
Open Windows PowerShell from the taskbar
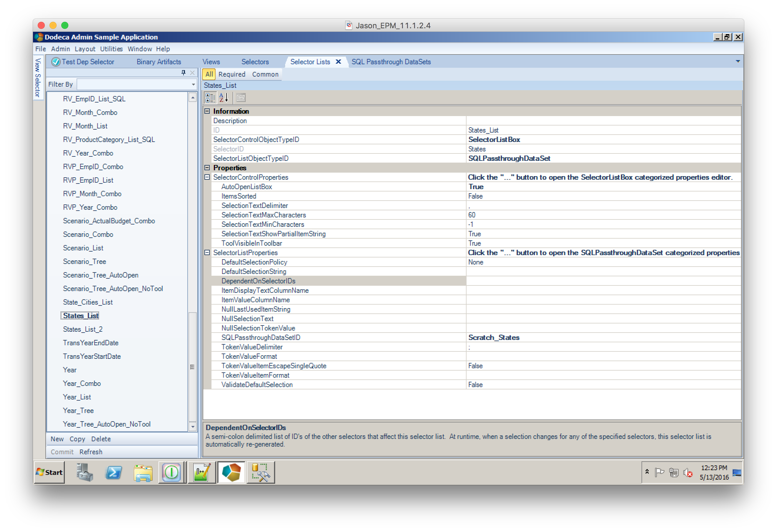(114, 472)
